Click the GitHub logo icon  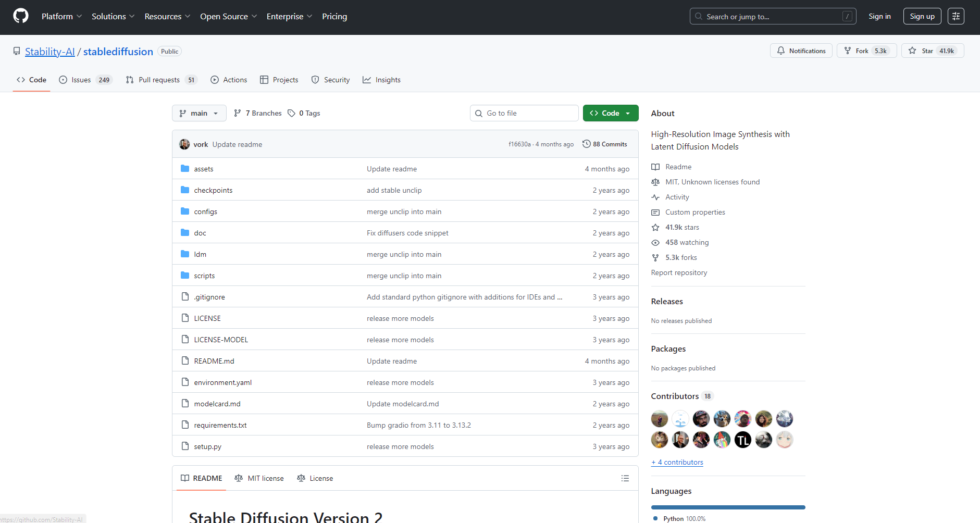click(x=21, y=16)
